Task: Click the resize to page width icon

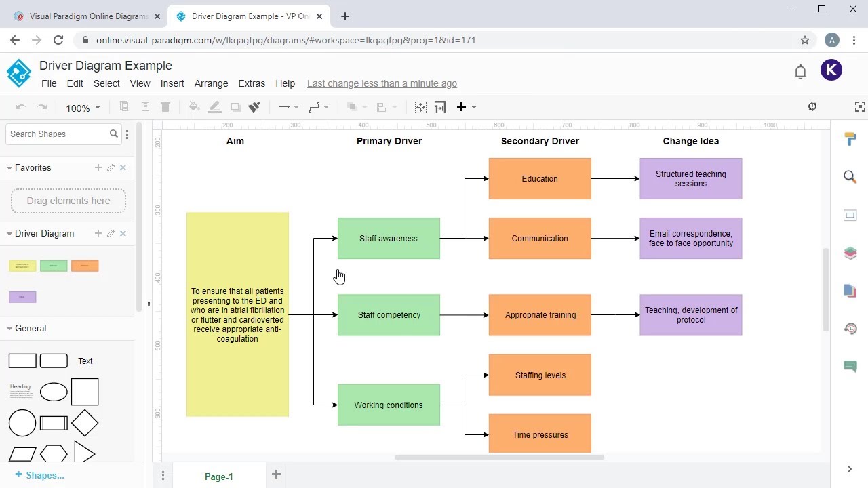Action: 440,107
